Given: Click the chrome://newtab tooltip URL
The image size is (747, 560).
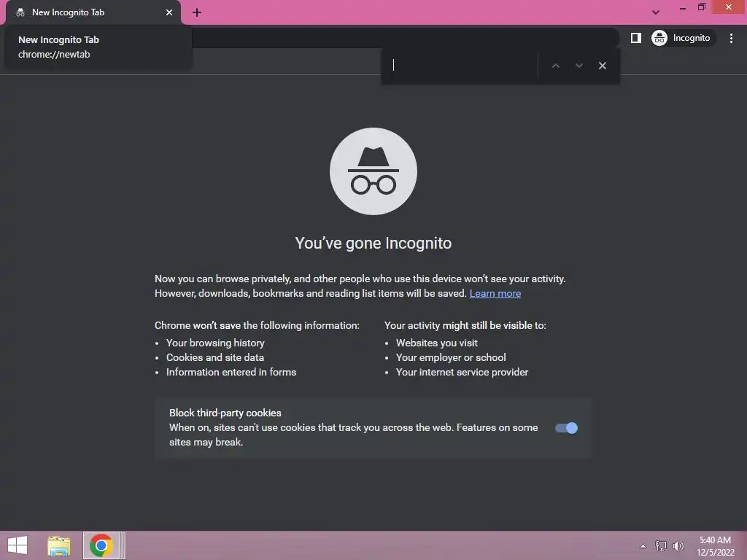Looking at the screenshot, I should pyautogui.click(x=54, y=54).
